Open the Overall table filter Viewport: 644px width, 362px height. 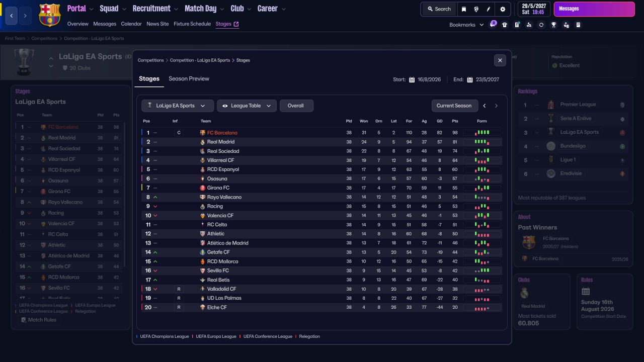coord(296,106)
